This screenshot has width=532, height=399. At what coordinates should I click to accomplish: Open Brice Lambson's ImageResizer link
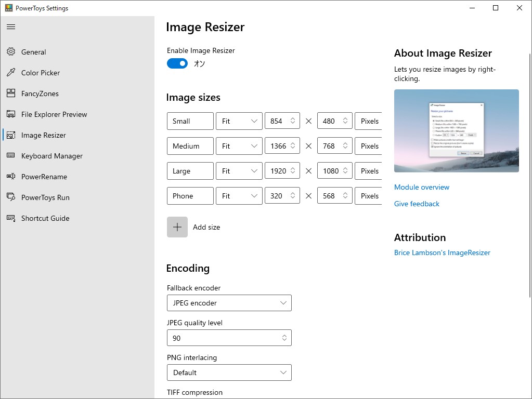pyautogui.click(x=442, y=252)
